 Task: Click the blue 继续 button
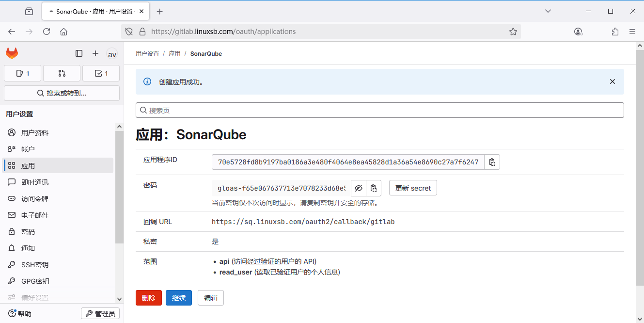click(x=179, y=298)
